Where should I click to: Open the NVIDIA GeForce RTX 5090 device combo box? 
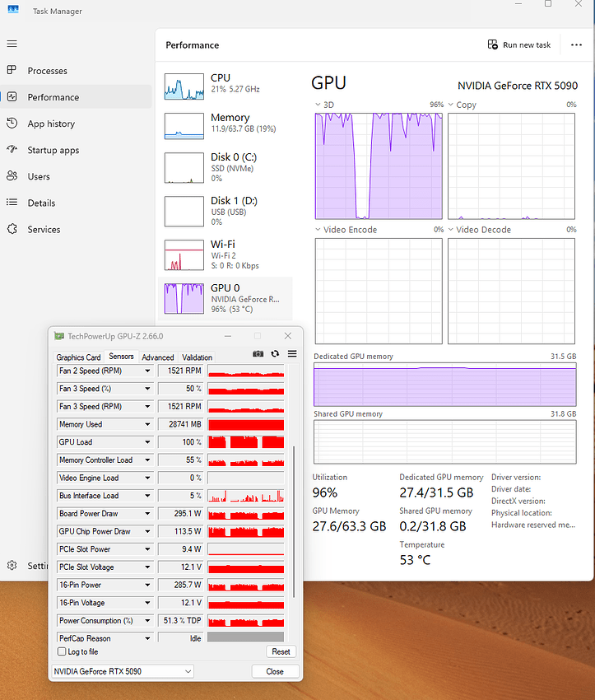tap(123, 671)
